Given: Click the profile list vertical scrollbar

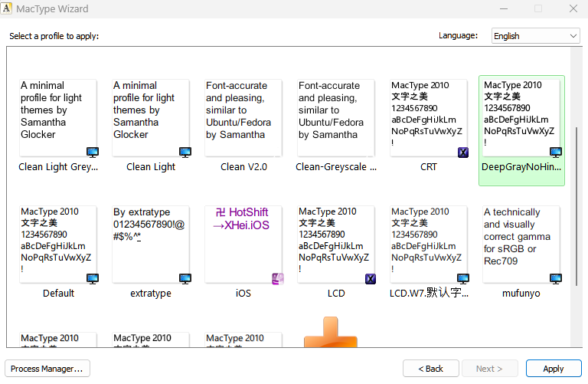Looking at the screenshot, I should coord(577,206).
